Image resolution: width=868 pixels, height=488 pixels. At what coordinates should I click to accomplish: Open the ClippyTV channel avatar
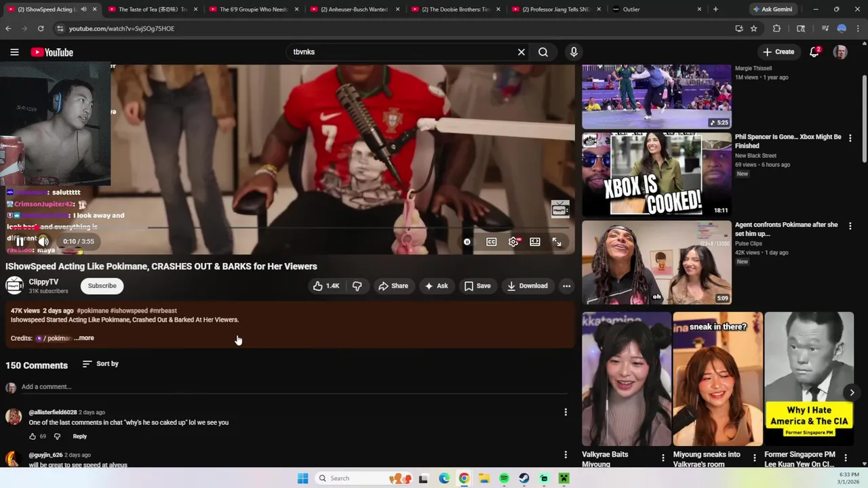[14, 286]
